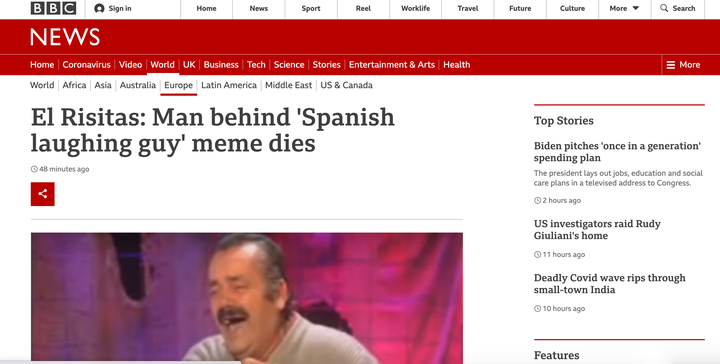The width and height of the screenshot is (720, 364).
Task: Click '48 minutes ago' timestamp
Action: [60, 169]
